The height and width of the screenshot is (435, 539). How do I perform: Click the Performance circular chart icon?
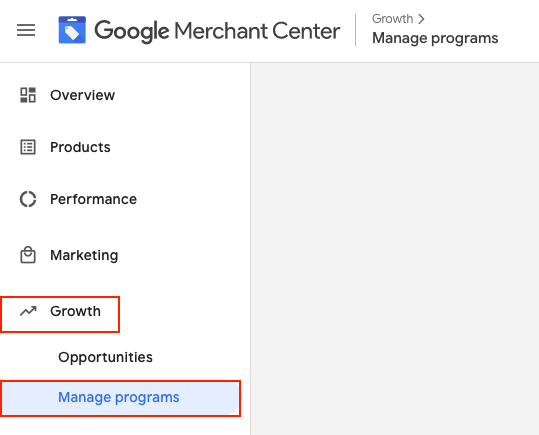point(28,199)
